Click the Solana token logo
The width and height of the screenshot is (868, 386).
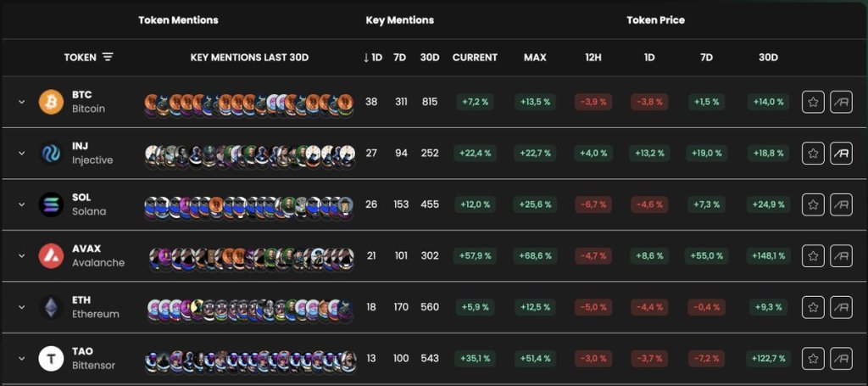click(x=51, y=204)
